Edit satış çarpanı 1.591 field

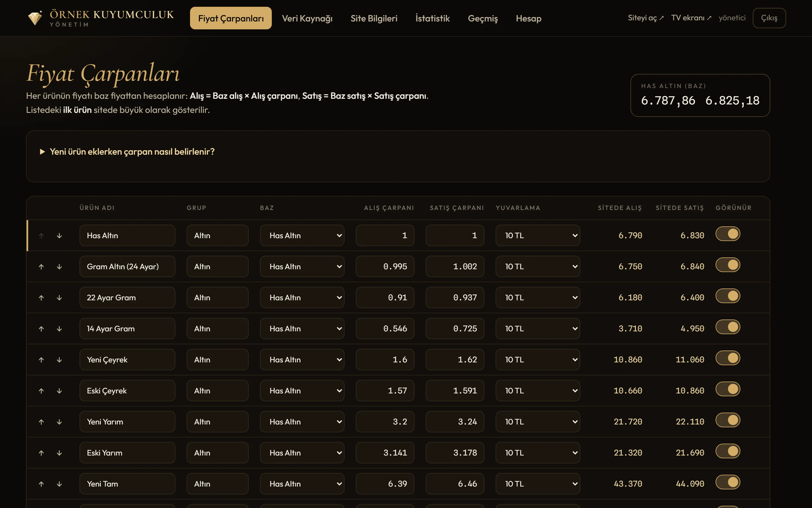[455, 391]
